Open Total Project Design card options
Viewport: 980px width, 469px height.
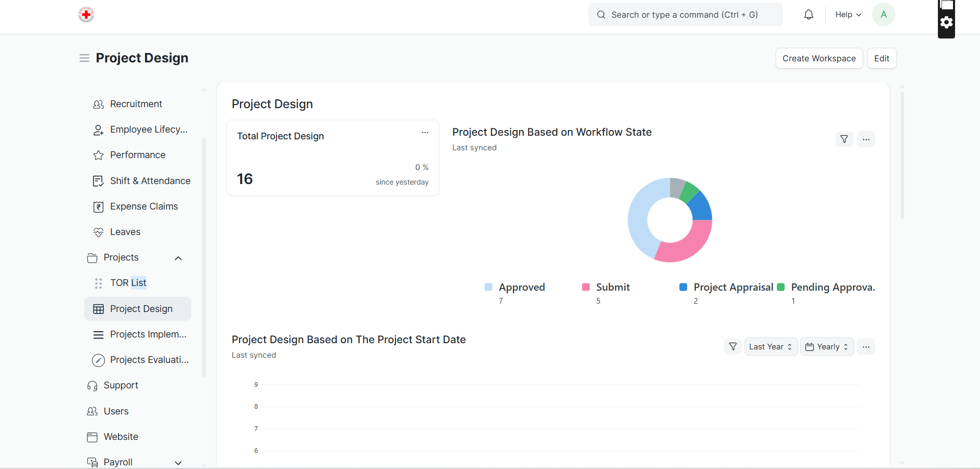click(425, 133)
